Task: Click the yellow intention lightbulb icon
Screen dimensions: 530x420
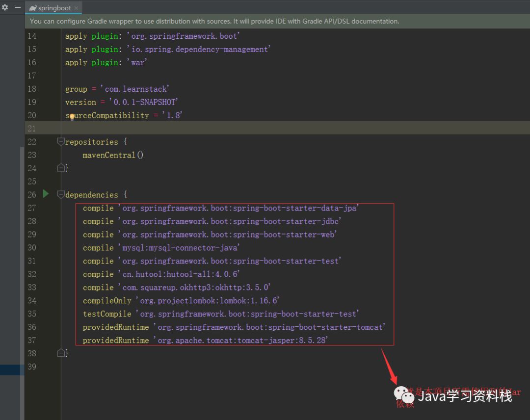Action: click(x=72, y=117)
